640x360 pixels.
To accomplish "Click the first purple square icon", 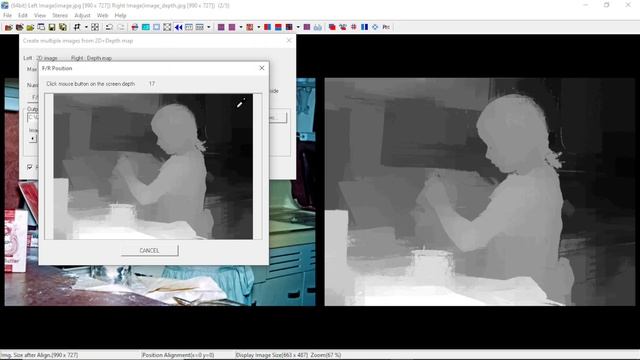I will tap(221, 27).
